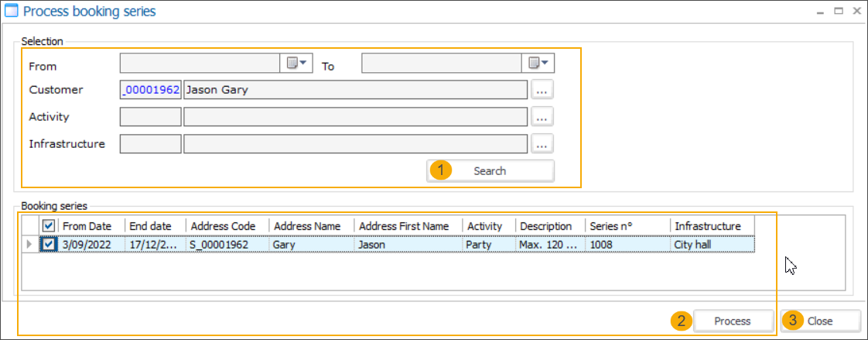Viewport: 868px width, 340px height.
Task: Sort by the Address First Name column header
Action: pyautogui.click(x=409, y=226)
